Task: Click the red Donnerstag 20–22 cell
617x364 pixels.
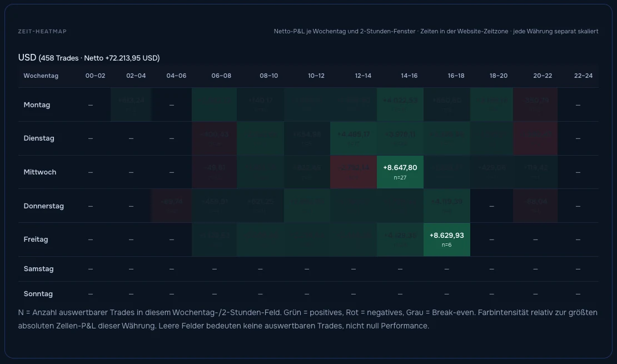Action: tap(535, 206)
